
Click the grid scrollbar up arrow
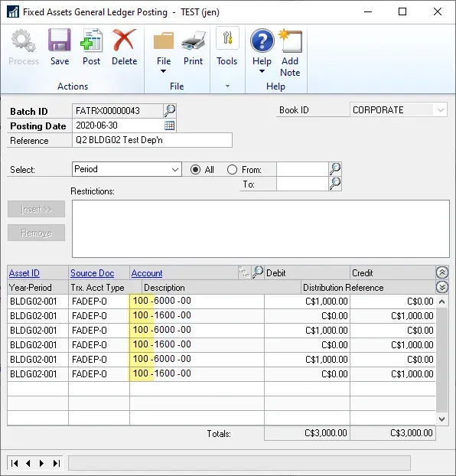click(442, 302)
